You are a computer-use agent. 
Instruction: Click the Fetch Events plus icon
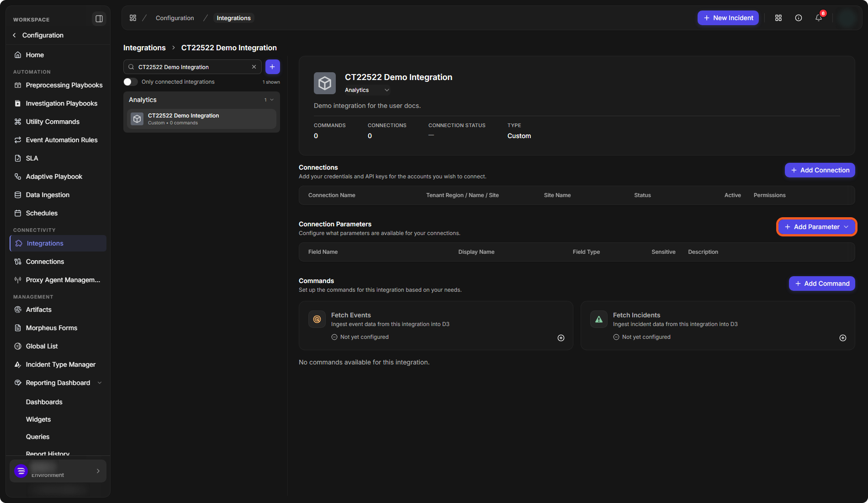[561, 338]
